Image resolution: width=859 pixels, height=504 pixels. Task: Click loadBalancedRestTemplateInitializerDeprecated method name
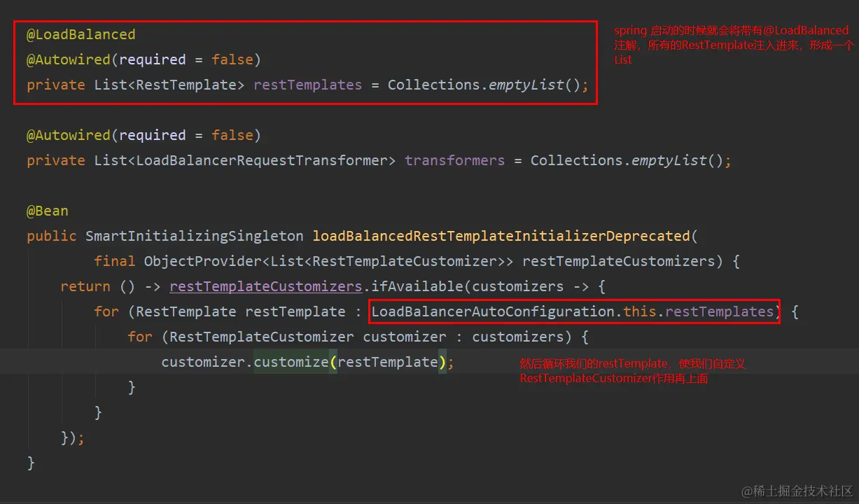pyautogui.click(x=501, y=236)
